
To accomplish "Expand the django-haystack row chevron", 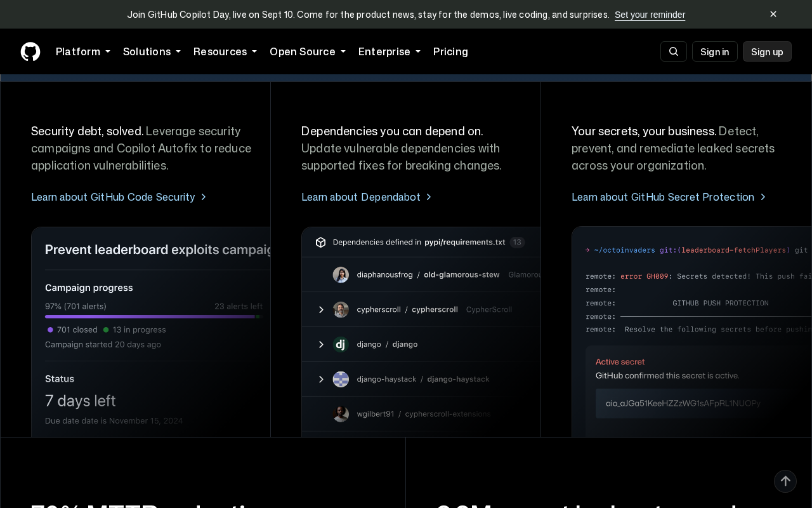I will [321, 379].
